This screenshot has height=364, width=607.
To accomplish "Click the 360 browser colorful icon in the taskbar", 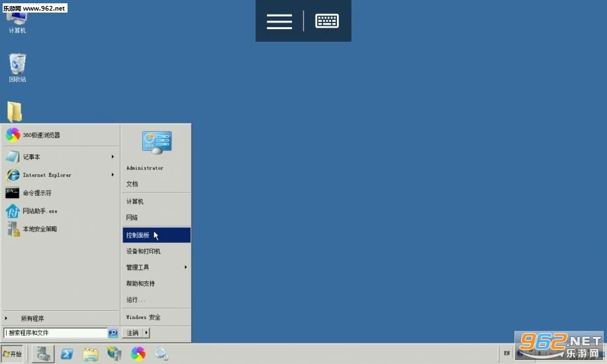I will click(x=138, y=354).
